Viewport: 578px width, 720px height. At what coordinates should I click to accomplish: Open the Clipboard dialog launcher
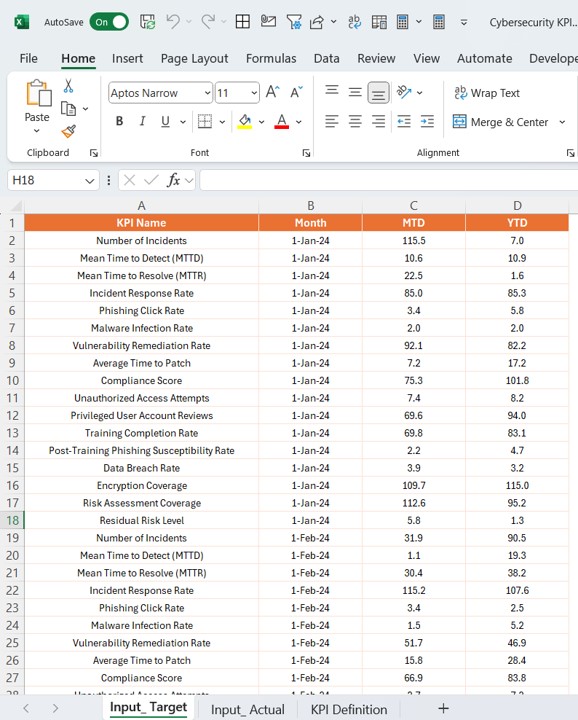click(x=94, y=153)
